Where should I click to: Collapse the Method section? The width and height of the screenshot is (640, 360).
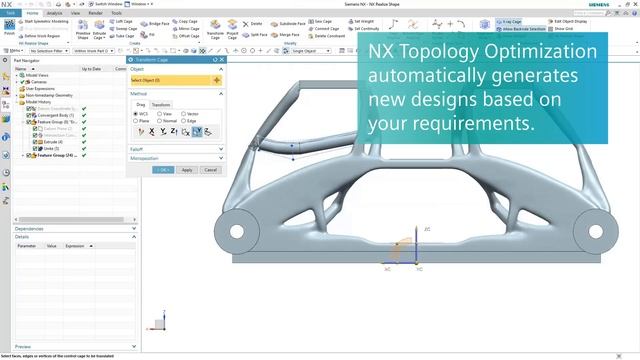click(221, 94)
